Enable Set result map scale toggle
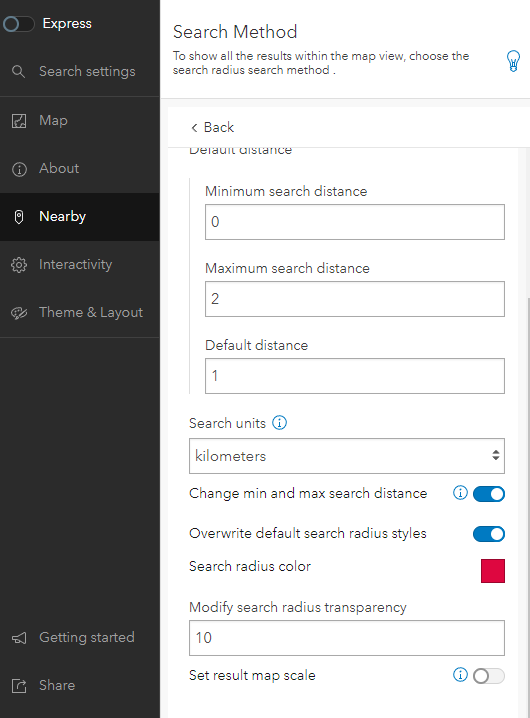The image size is (530, 718). point(489,676)
